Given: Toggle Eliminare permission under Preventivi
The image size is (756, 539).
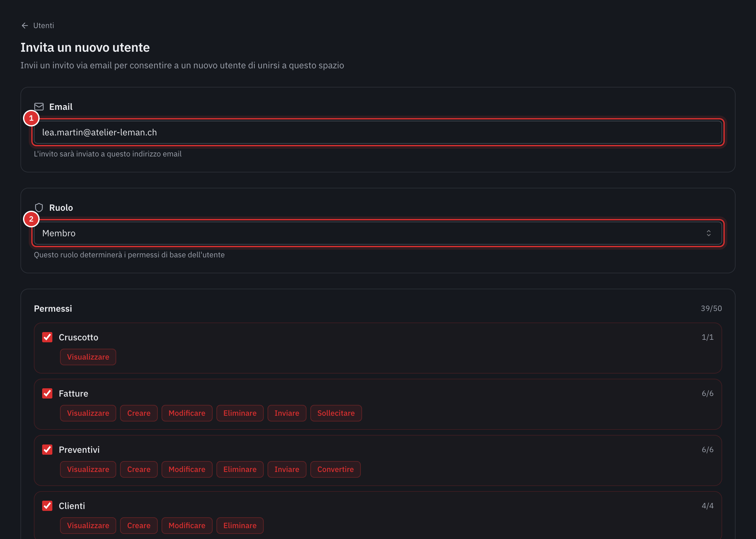Looking at the screenshot, I should click(240, 469).
